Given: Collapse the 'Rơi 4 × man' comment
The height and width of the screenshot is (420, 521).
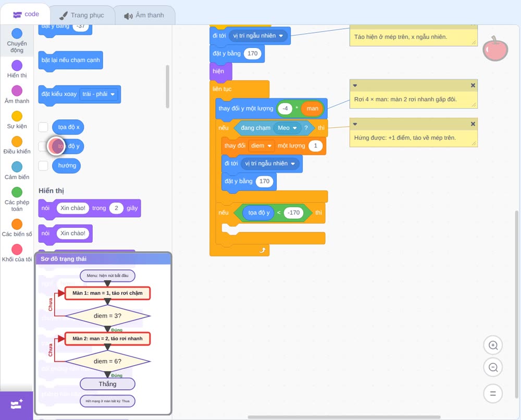Looking at the screenshot, I should [x=355, y=85].
